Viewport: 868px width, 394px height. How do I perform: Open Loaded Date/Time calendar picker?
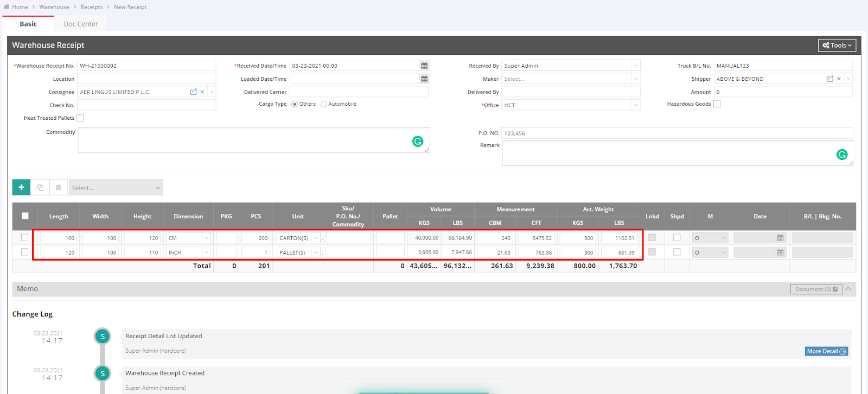coord(424,79)
